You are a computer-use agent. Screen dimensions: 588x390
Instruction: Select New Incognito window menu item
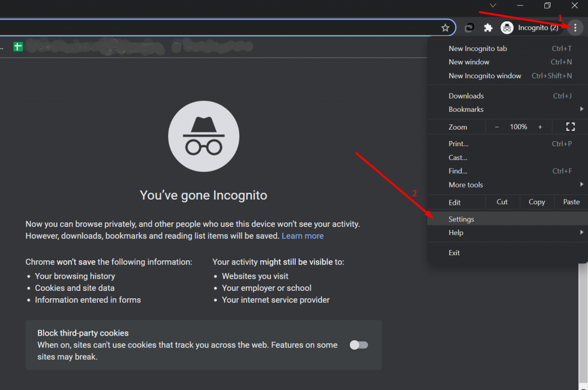point(508,76)
